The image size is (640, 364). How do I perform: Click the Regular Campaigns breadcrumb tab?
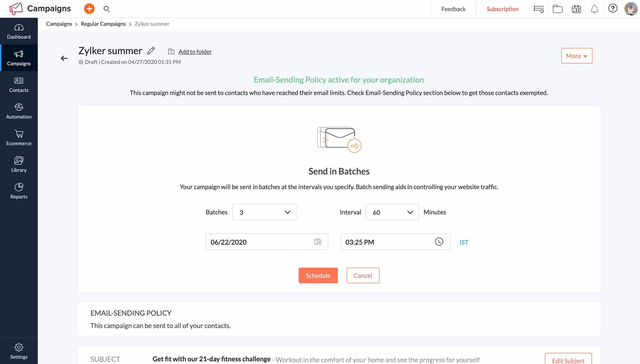(103, 24)
